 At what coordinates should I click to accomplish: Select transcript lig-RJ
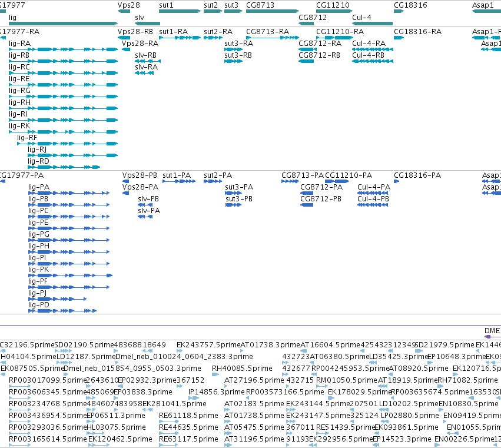point(72,155)
